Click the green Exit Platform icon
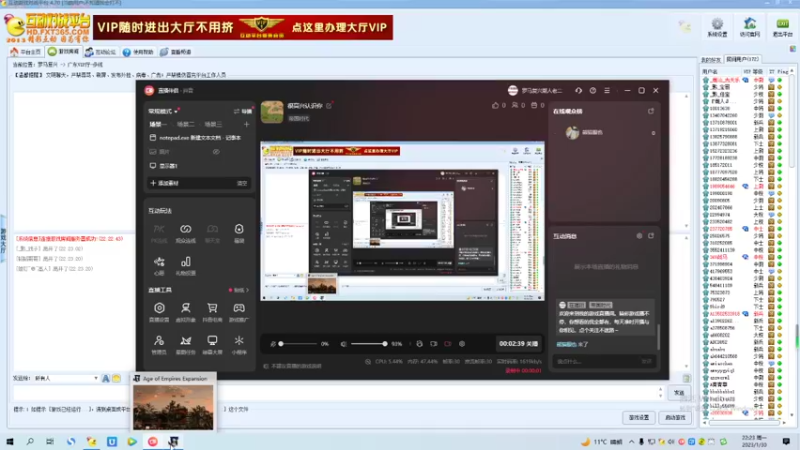Image resolution: width=800 pixels, height=450 pixels. pos(782,27)
